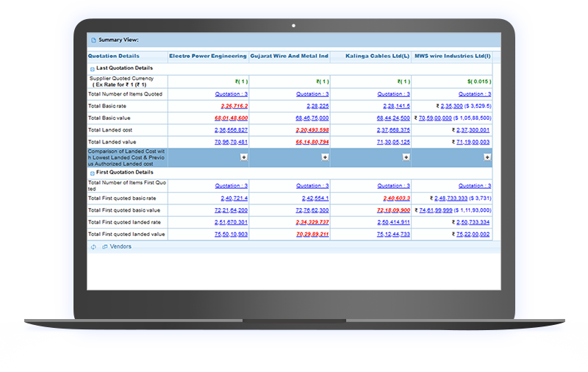Click the refresh icon beside Vendors

(93, 247)
